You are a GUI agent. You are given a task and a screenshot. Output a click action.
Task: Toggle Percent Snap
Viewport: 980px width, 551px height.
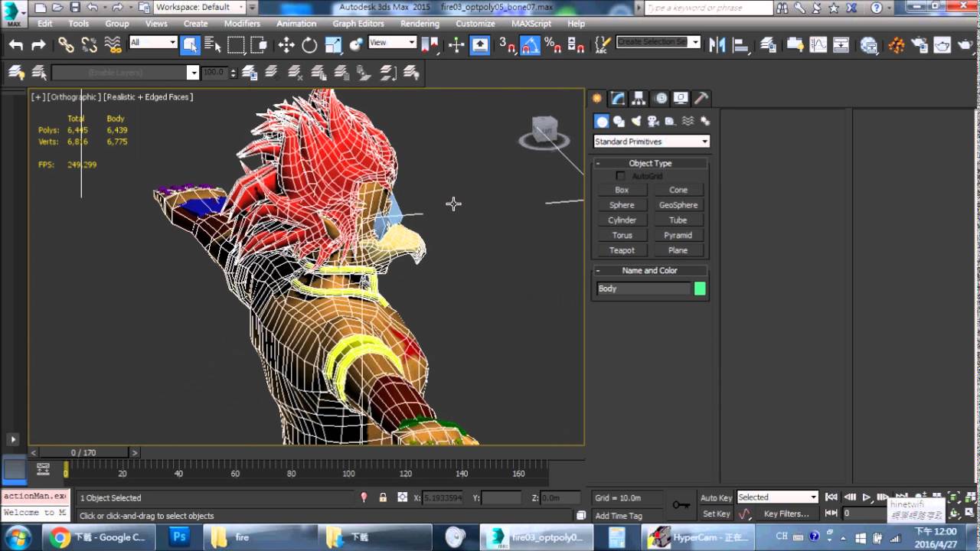(554, 45)
